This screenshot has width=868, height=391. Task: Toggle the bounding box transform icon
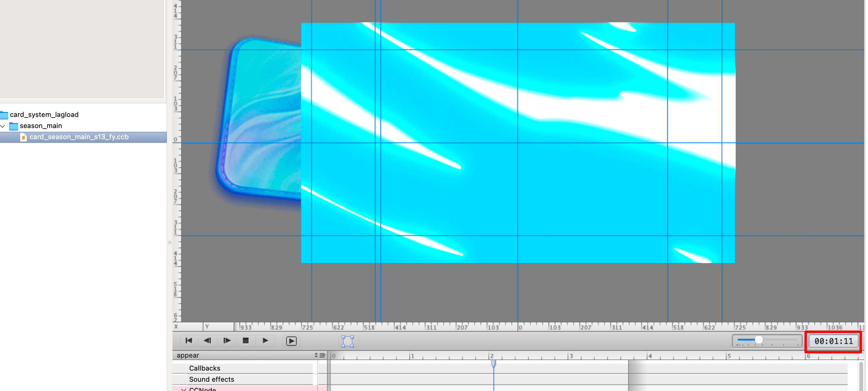coord(347,341)
